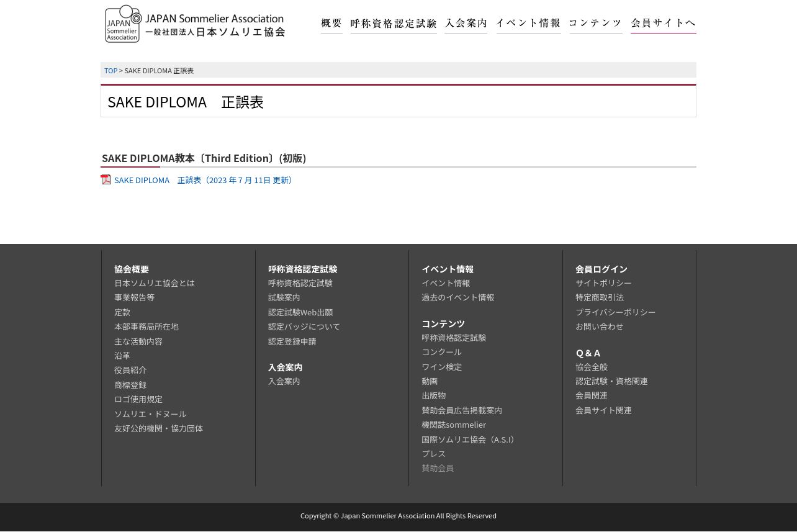Open the 呼称資格認定試験 top menu
This screenshot has height=532, width=797.
(394, 24)
